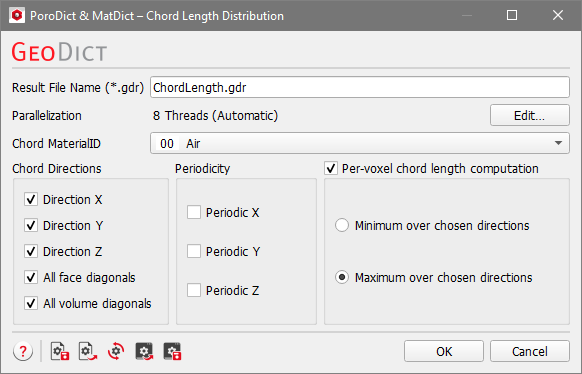Click the 8 Threads (Automatic) text
The image size is (582, 374).
pos(215,115)
